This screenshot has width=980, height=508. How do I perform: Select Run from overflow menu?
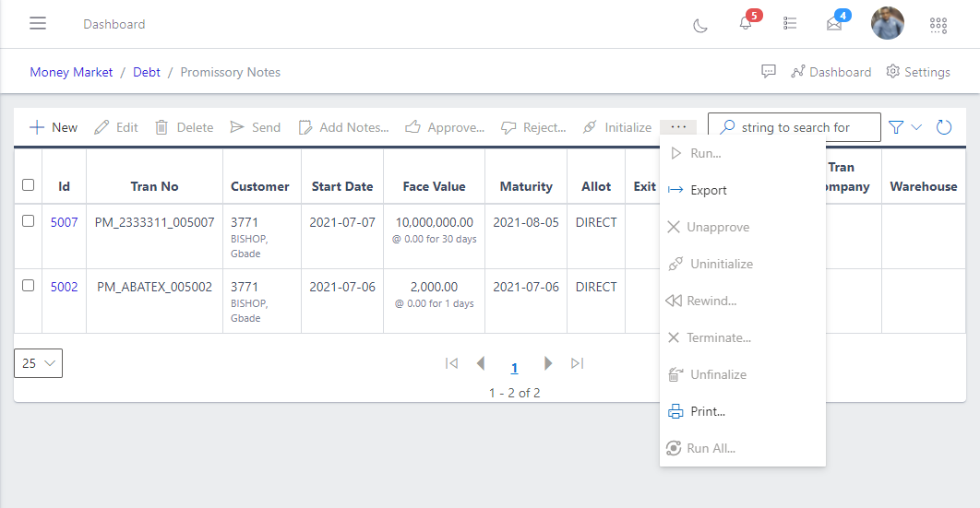743,154
